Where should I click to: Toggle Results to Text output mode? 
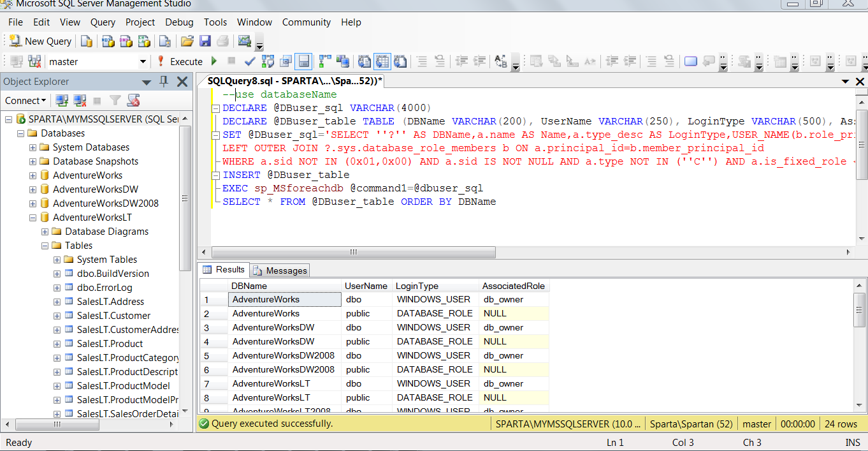(365, 62)
